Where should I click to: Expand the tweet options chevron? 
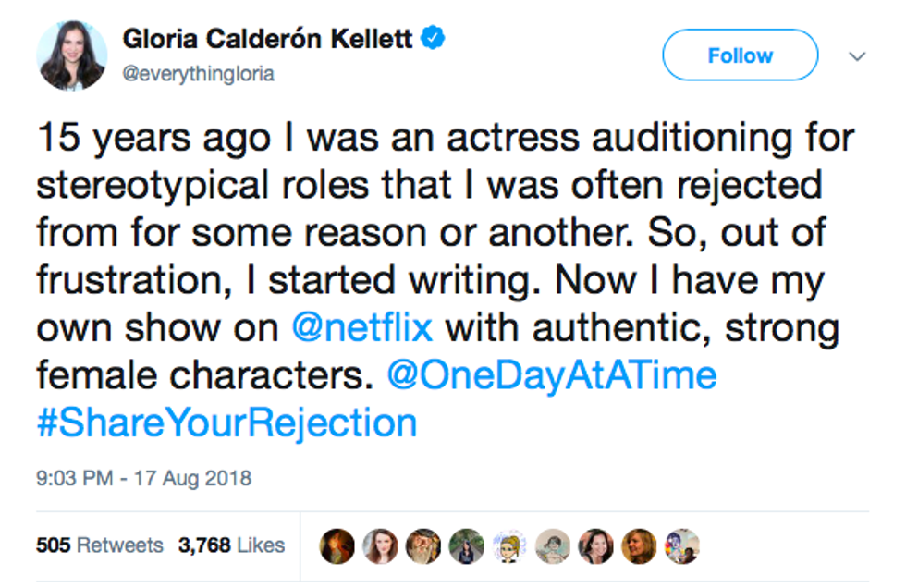tap(857, 56)
